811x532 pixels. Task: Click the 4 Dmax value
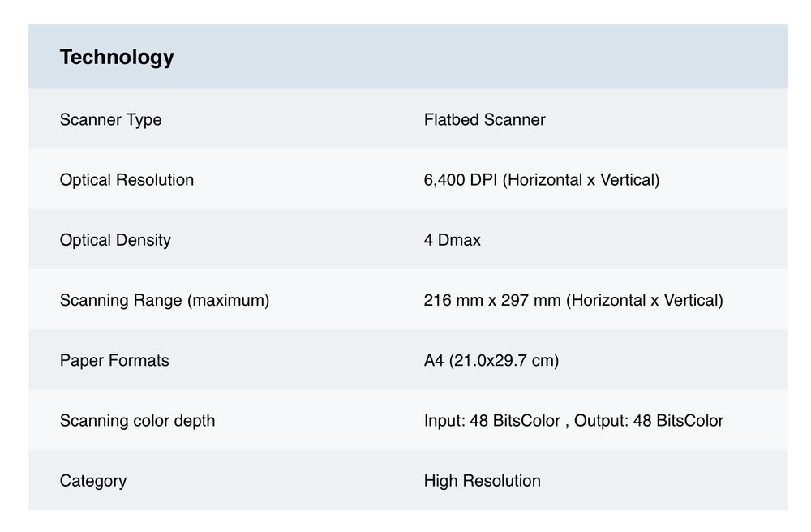click(452, 240)
